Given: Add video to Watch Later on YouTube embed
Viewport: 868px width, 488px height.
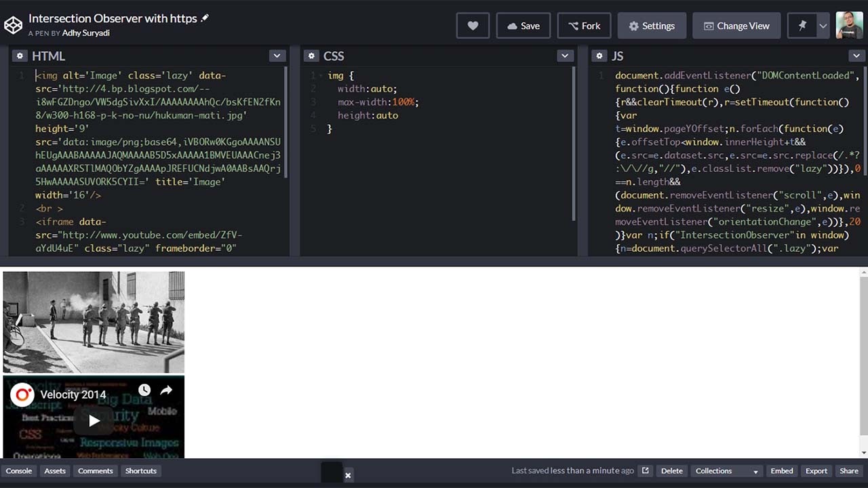Looking at the screenshot, I should (144, 390).
